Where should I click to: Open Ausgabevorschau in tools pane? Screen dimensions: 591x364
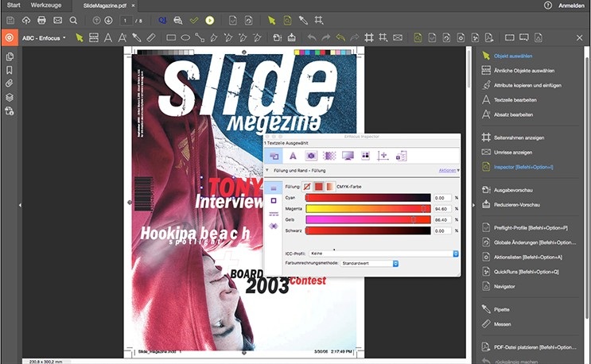pos(513,190)
